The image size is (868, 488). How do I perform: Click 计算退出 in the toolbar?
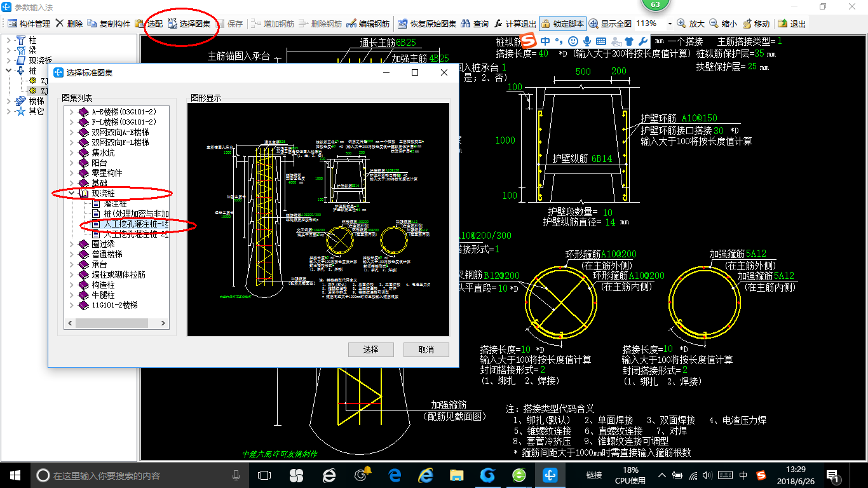tap(515, 24)
